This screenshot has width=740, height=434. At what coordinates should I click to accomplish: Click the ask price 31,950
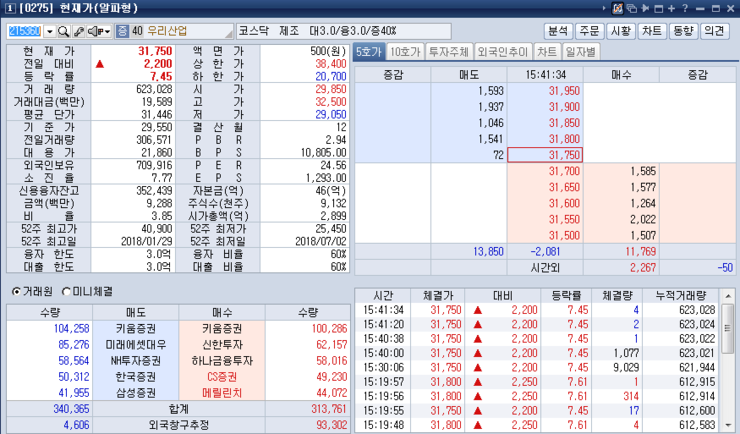point(564,91)
